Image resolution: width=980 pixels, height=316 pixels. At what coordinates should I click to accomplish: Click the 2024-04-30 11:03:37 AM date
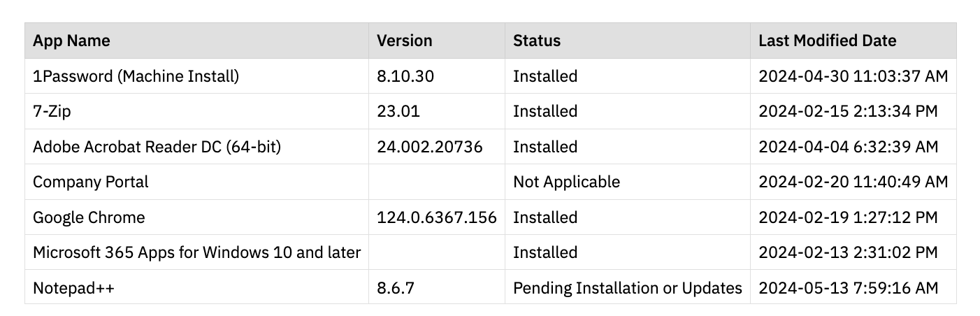coord(853,76)
